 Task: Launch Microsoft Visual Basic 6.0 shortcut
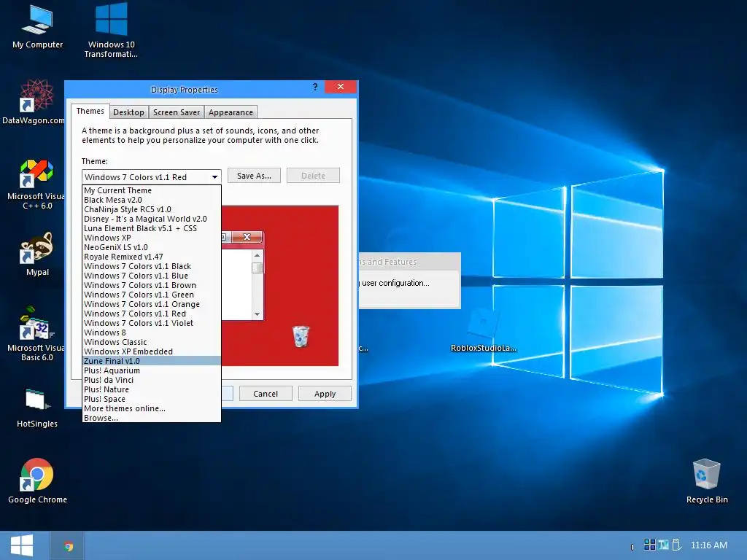click(36, 334)
